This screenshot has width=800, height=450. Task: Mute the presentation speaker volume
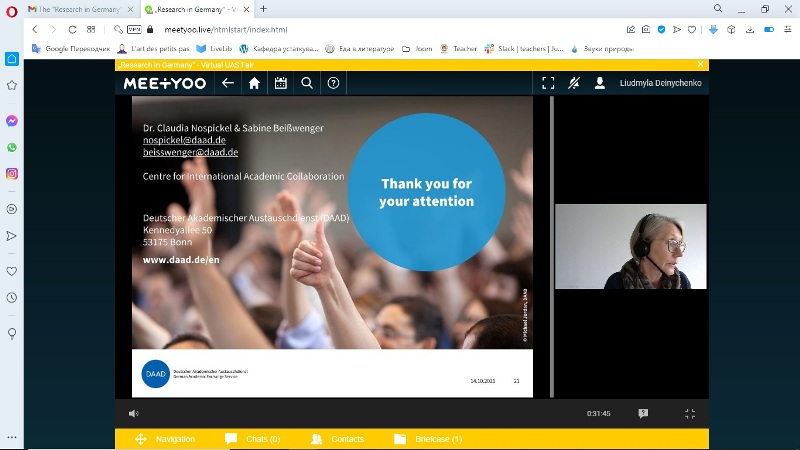pos(134,413)
